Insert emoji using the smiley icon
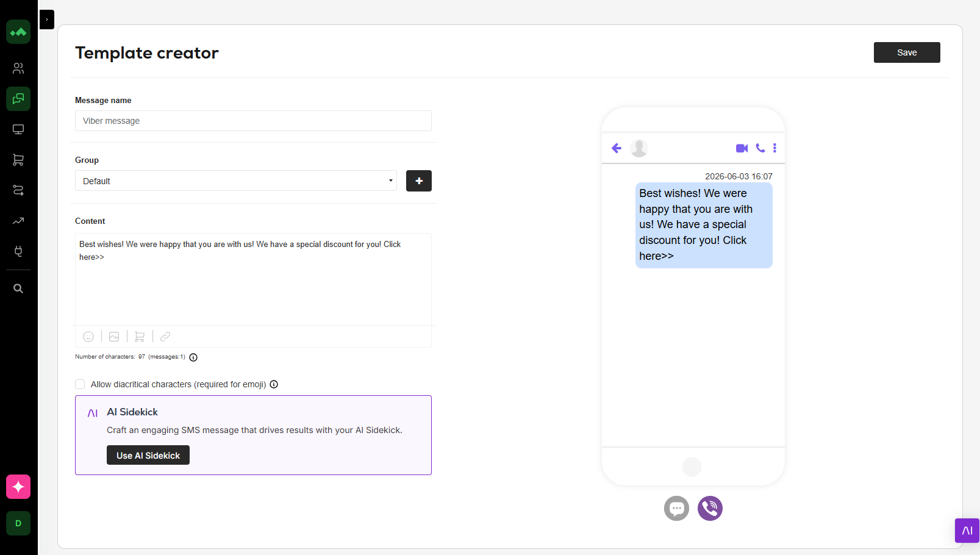The image size is (980, 555). tap(88, 337)
